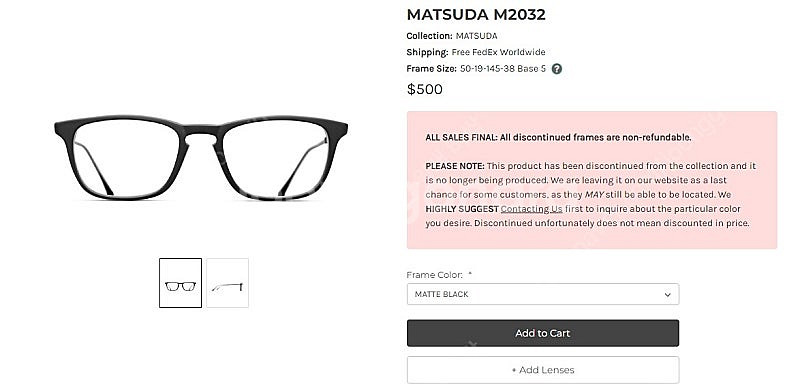Click the PLEASE NOTE bold text
Viewport: 800px width, 391px height.
point(455,166)
